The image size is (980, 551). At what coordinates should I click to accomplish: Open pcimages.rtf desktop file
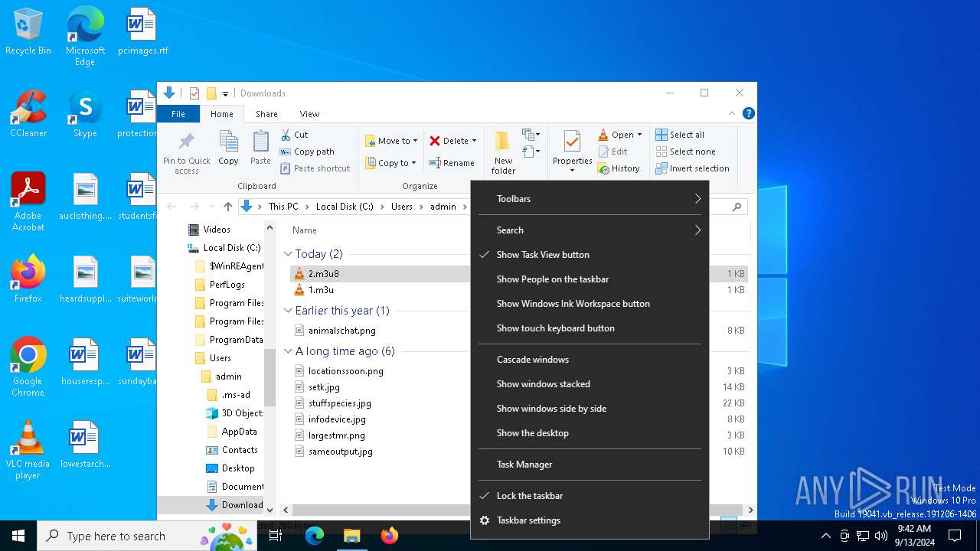pos(142,31)
